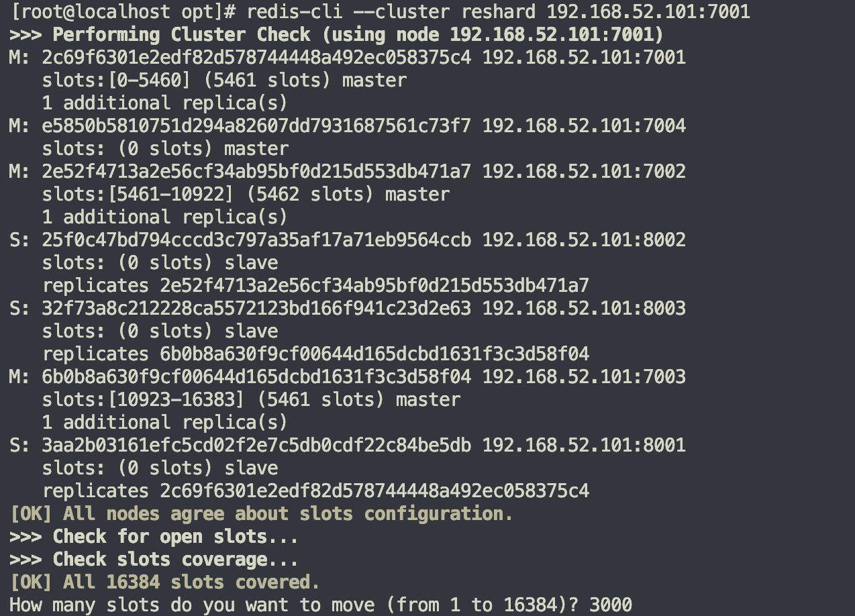Image resolution: width=855 pixels, height=616 pixels.
Task: Click slots:[0-5460] master line
Action: [x=224, y=80]
